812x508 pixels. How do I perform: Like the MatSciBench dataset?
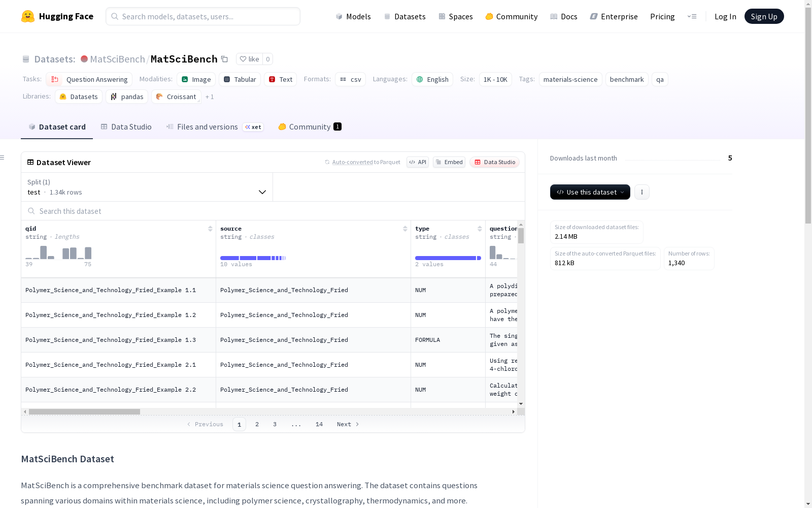[249, 59]
